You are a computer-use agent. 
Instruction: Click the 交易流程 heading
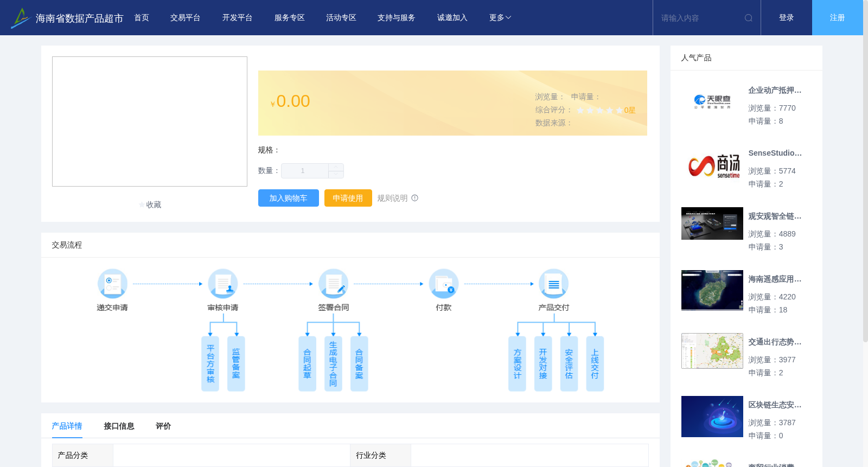[x=67, y=245]
